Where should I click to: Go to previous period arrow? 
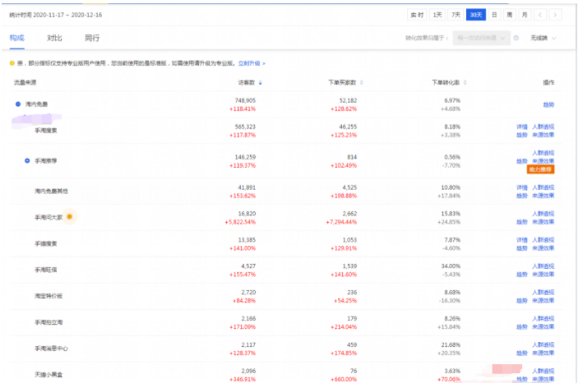[540, 15]
